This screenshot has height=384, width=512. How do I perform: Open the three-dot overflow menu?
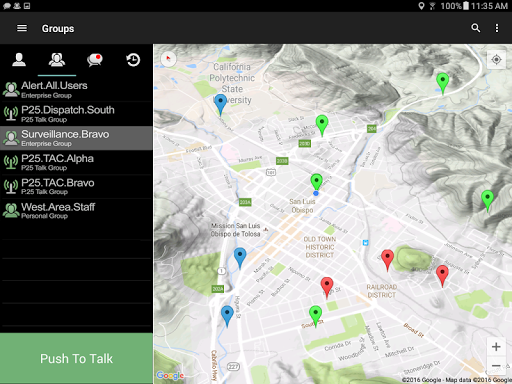(497, 28)
